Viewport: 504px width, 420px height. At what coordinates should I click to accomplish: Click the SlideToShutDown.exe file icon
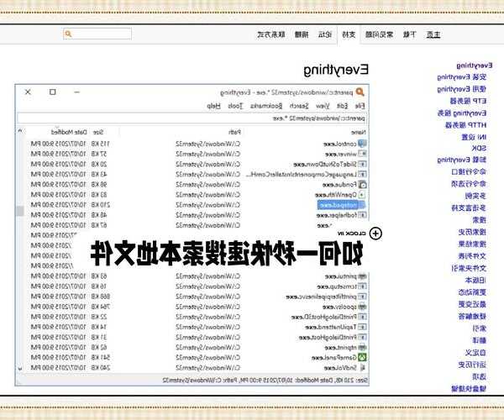pyautogui.click(x=362, y=165)
